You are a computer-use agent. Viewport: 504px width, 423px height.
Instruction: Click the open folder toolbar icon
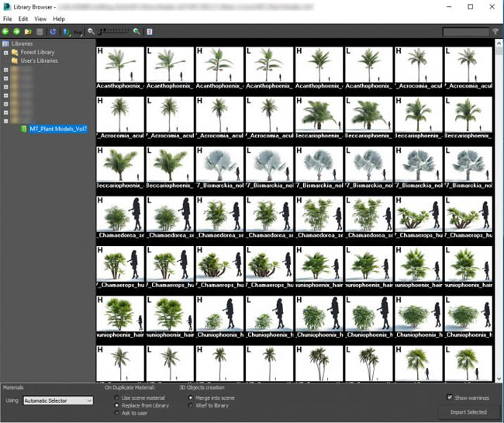click(28, 32)
